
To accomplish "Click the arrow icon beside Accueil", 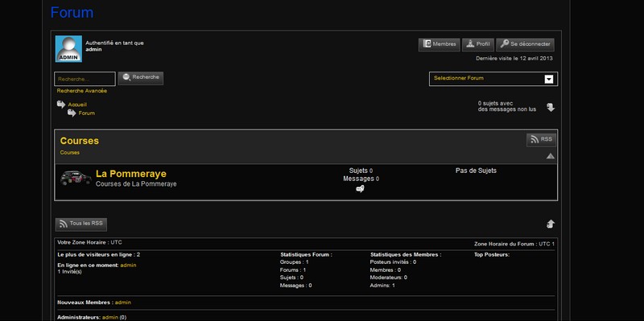I will [x=61, y=105].
